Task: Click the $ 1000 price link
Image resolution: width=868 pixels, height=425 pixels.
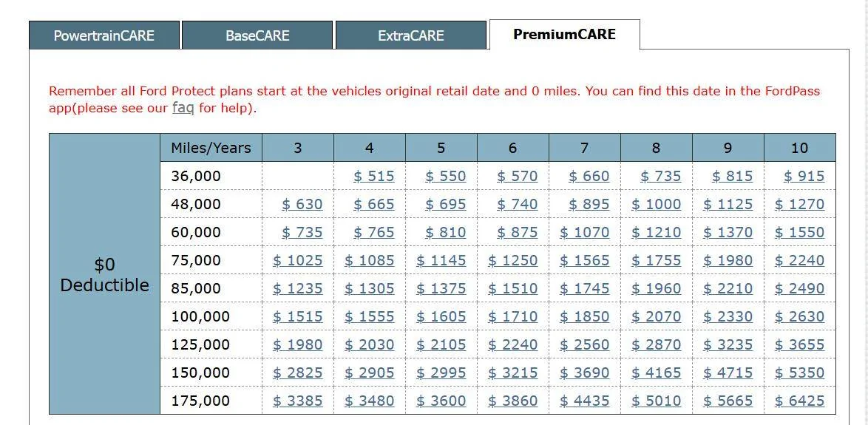Action: [657, 204]
